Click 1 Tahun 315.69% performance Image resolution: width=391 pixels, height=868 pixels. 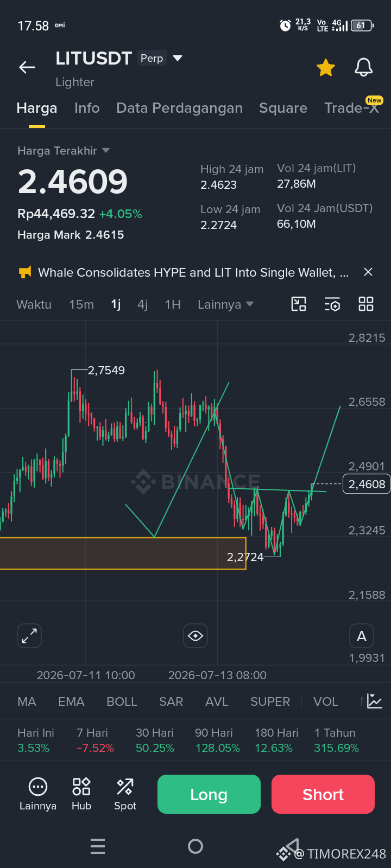[x=336, y=741]
